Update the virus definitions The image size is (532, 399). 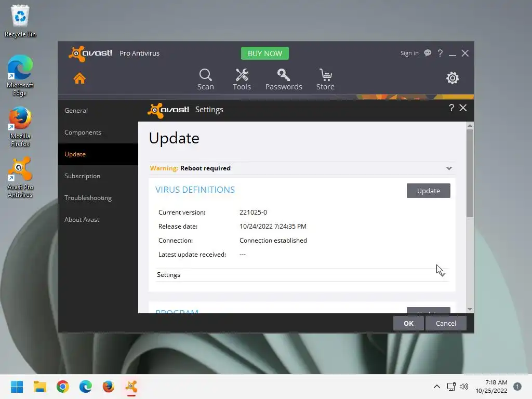pyautogui.click(x=428, y=191)
